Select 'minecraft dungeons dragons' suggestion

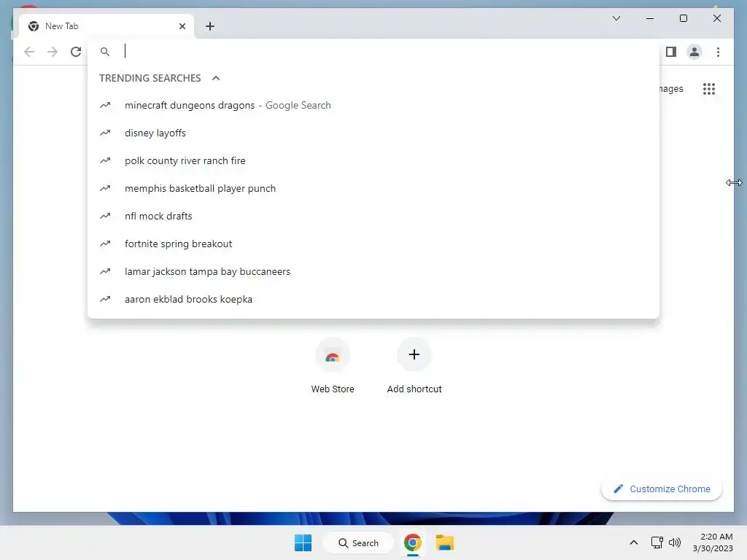(x=373, y=105)
